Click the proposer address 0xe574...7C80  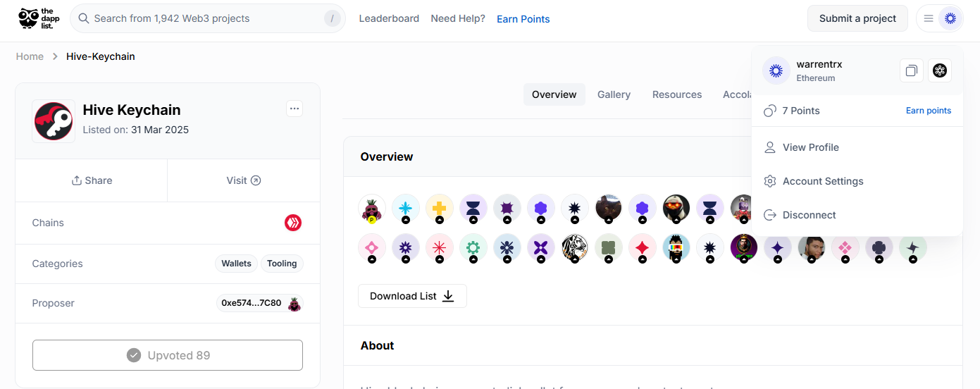(x=252, y=304)
